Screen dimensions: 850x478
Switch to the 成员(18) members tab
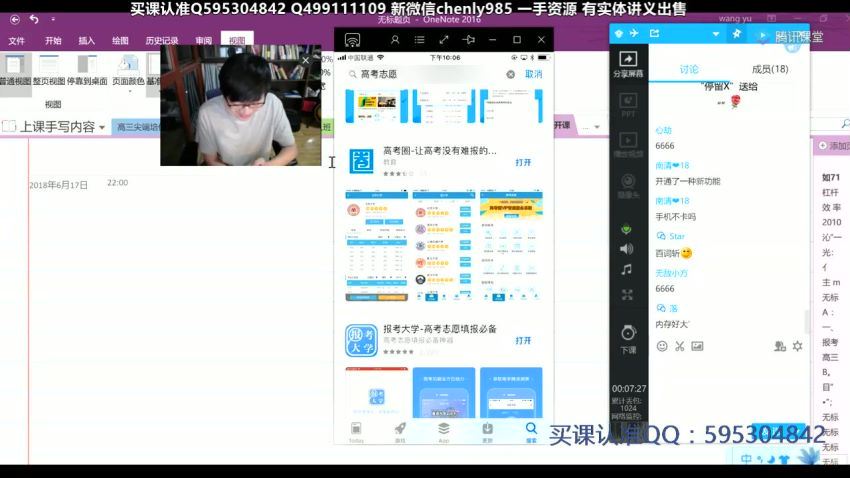770,69
